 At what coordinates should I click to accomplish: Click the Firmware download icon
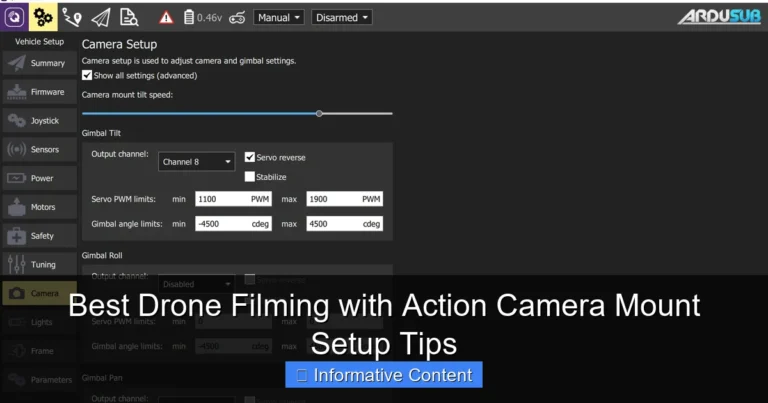point(17,92)
